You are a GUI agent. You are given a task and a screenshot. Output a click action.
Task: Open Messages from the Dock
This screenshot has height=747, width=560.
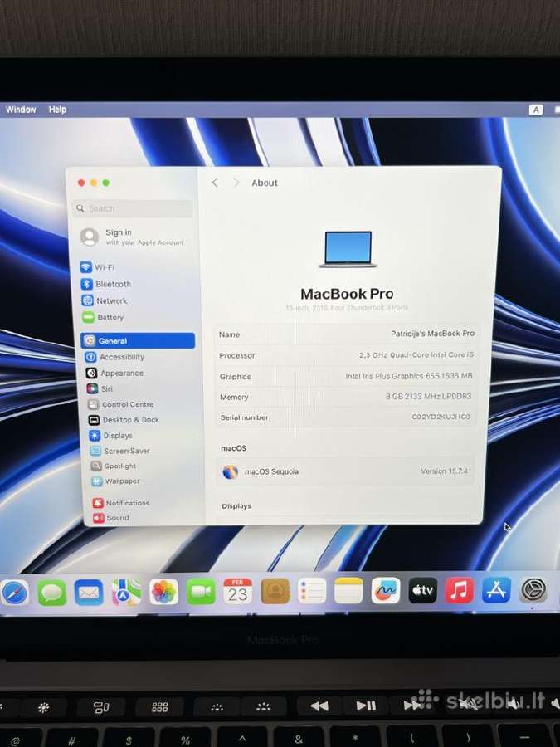click(x=51, y=592)
